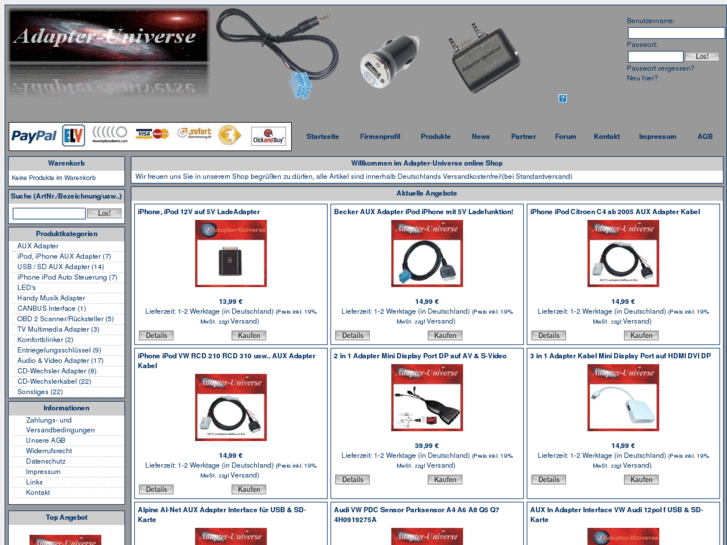727x545 pixels.
Task: Focus the product search input field
Action: 49,213
